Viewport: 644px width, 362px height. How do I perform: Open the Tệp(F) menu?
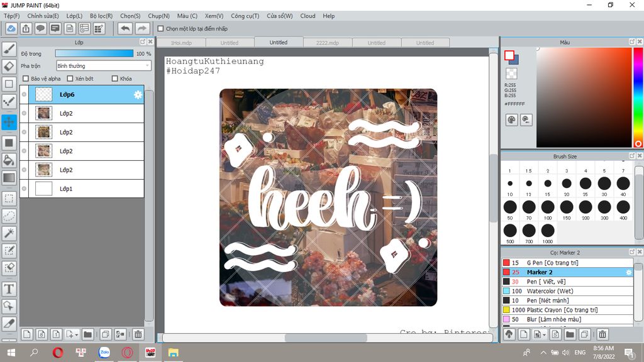click(x=11, y=16)
